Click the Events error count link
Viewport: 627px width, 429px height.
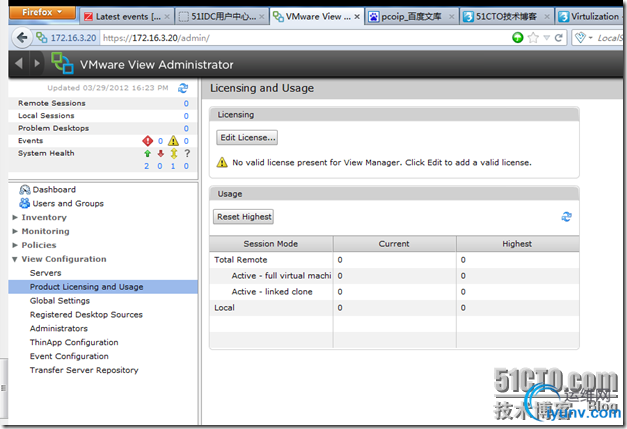click(160, 141)
